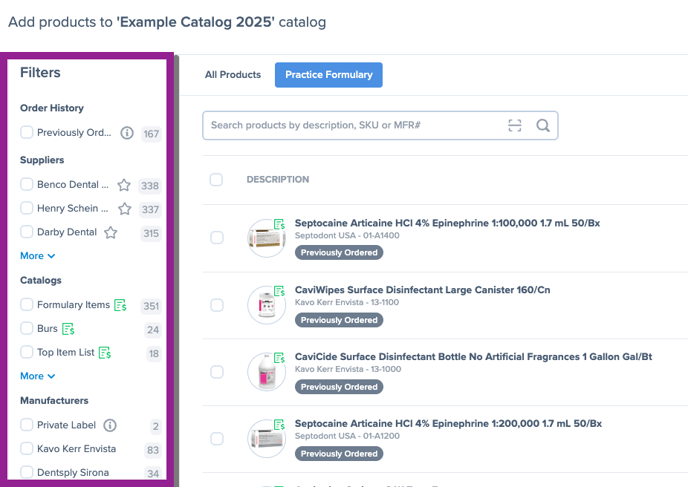Star the Henry Schein supplier
Screen dimensions: 688x487
click(125, 209)
